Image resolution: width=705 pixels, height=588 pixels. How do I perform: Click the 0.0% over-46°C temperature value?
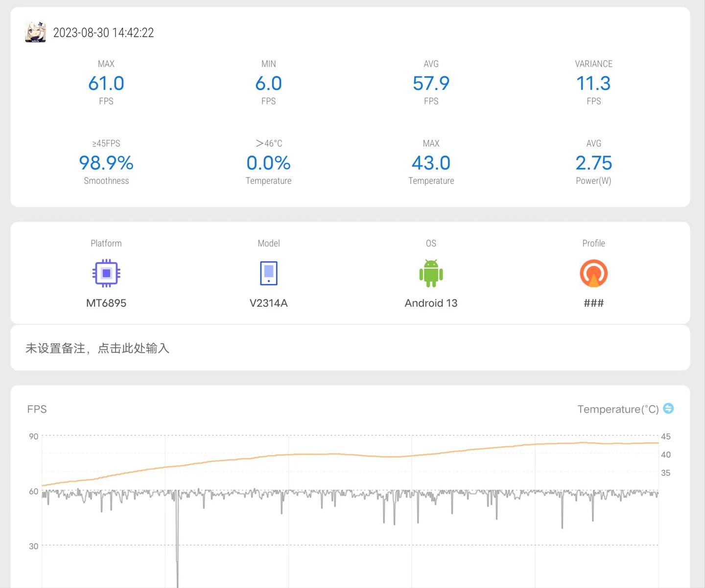click(x=268, y=163)
